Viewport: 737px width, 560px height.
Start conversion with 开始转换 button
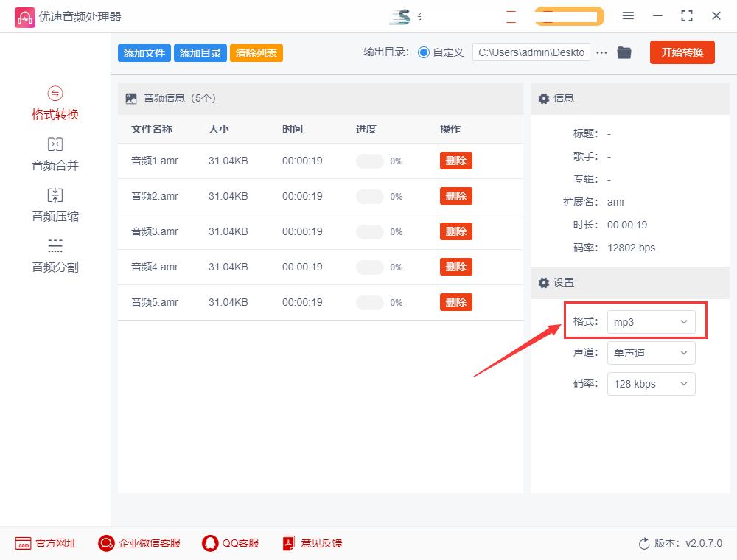[x=682, y=52]
